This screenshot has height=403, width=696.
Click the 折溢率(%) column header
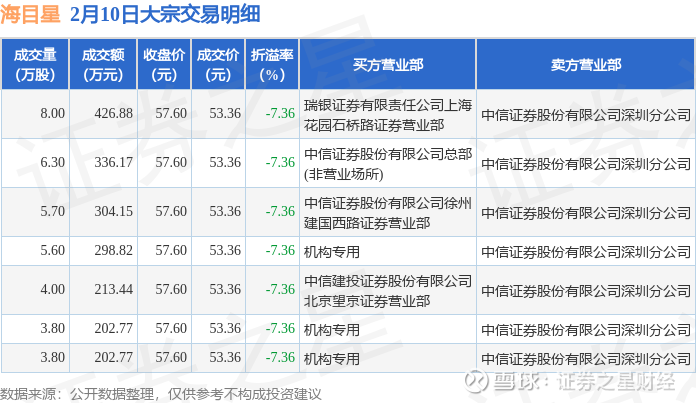pyautogui.click(x=272, y=65)
